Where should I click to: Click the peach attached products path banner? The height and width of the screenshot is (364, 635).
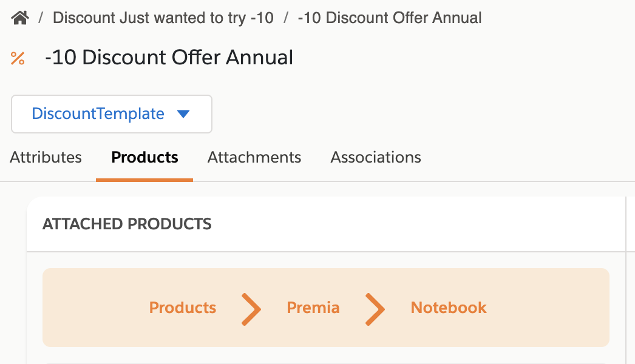pyautogui.click(x=326, y=308)
